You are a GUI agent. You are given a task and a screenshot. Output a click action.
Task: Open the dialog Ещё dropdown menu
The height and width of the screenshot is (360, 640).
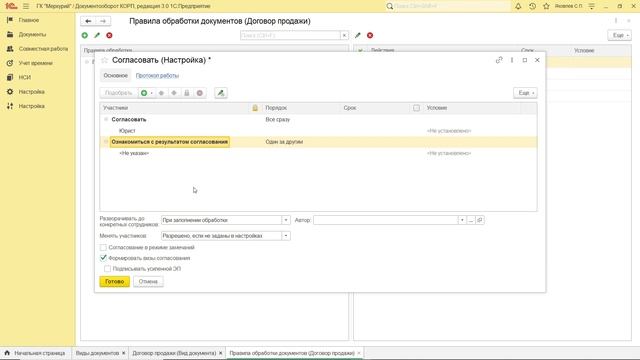pos(525,93)
